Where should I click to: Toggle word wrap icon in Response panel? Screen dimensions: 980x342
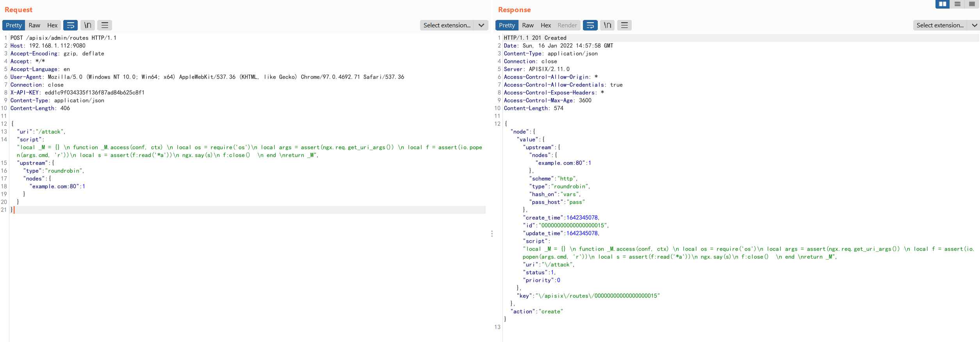pos(590,25)
